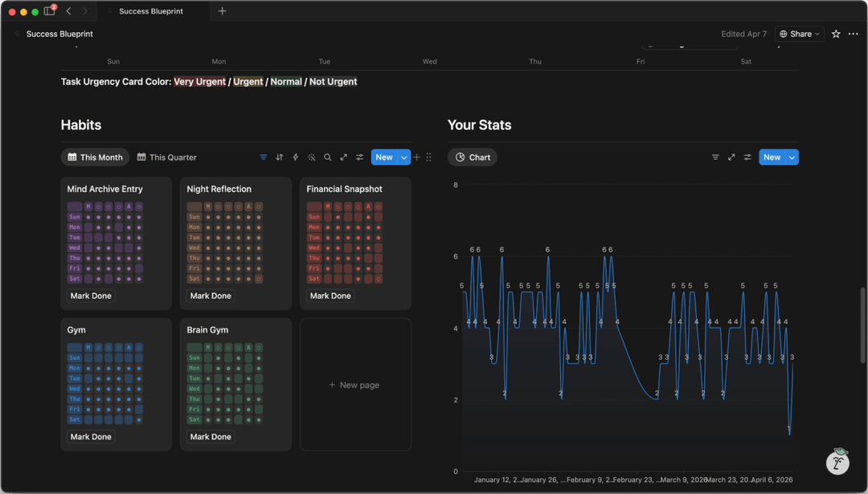This screenshot has width=868, height=494.
Task: Expand the dropdown arrow beside Your Stats New
Action: pyautogui.click(x=792, y=157)
